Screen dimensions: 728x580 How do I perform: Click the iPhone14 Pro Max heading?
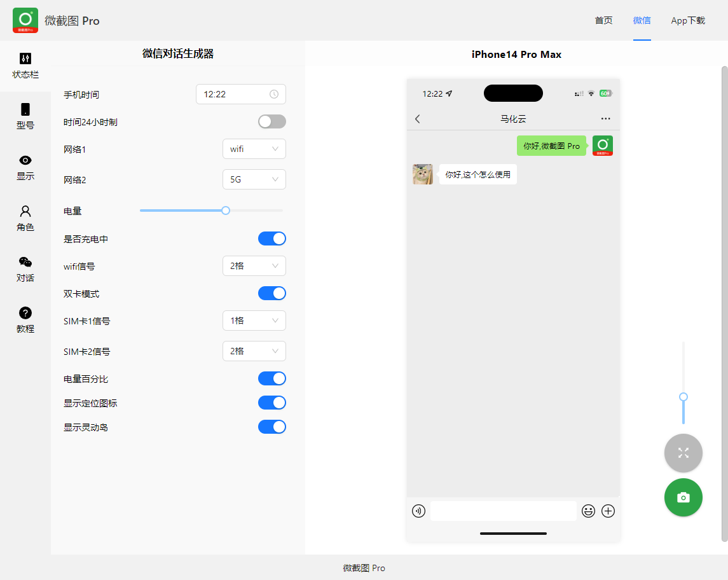click(516, 54)
